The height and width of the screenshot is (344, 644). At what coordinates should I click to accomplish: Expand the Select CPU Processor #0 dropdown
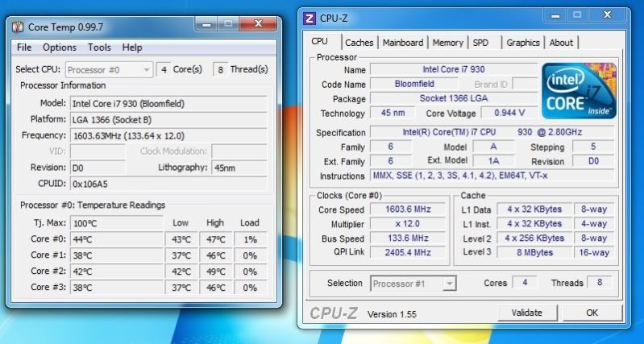[110, 70]
